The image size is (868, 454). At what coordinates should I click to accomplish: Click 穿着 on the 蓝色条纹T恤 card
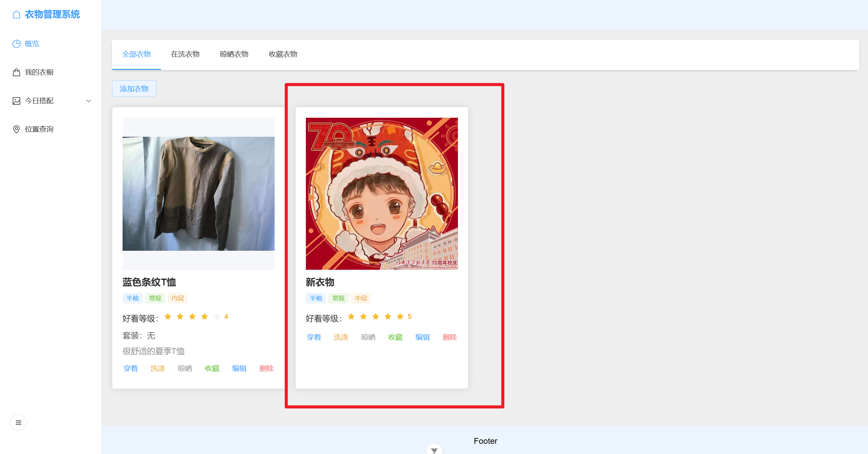pos(130,368)
